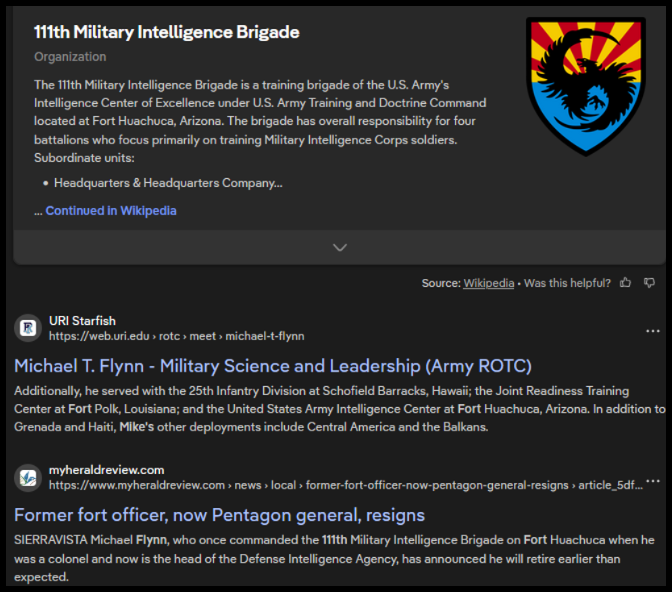The image size is (672, 592).
Task: Open Michael T. Flynn Army ROTC result
Action: [272, 365]
